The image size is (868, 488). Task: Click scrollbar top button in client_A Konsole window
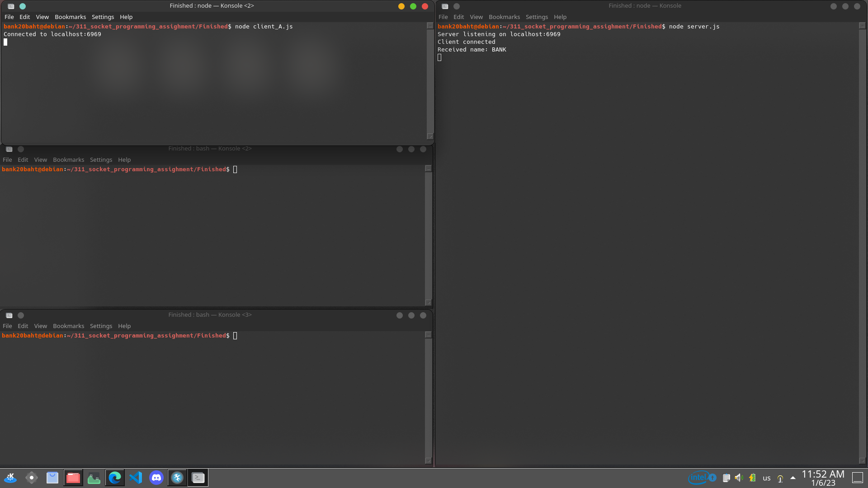[x=430, y=26]
